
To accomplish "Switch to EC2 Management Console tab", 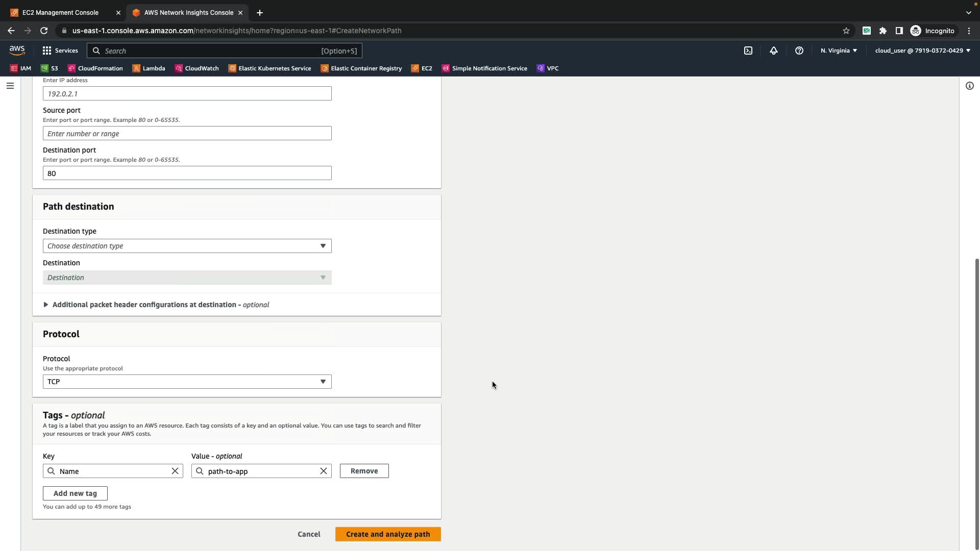I will (x=60, y=12).
